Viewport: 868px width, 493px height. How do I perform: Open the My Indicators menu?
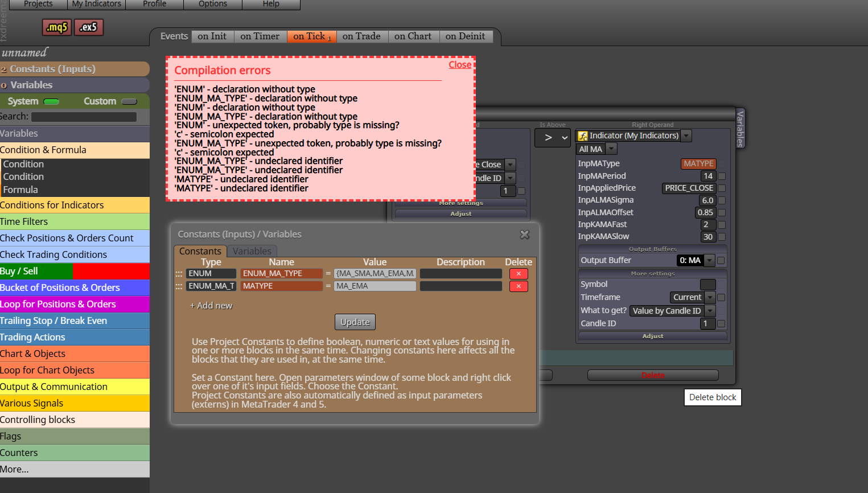pyautogui.click(x=97, y=4)
